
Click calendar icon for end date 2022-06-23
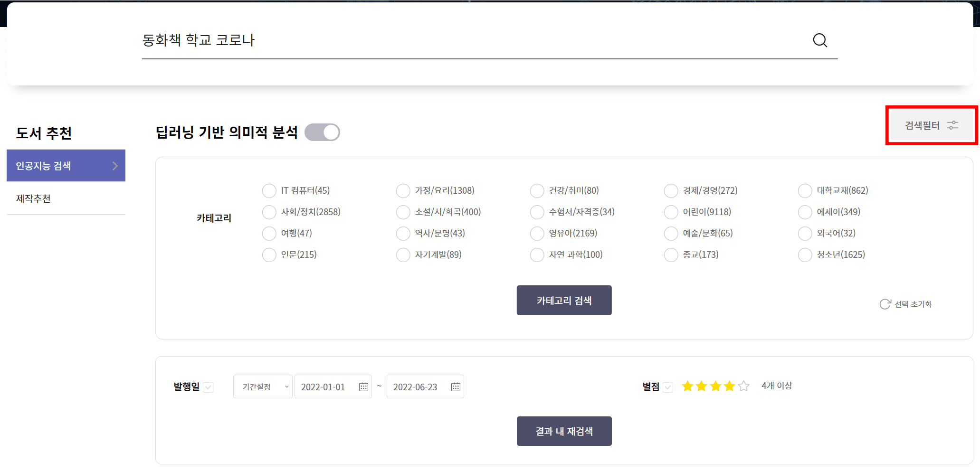[456, 387]
